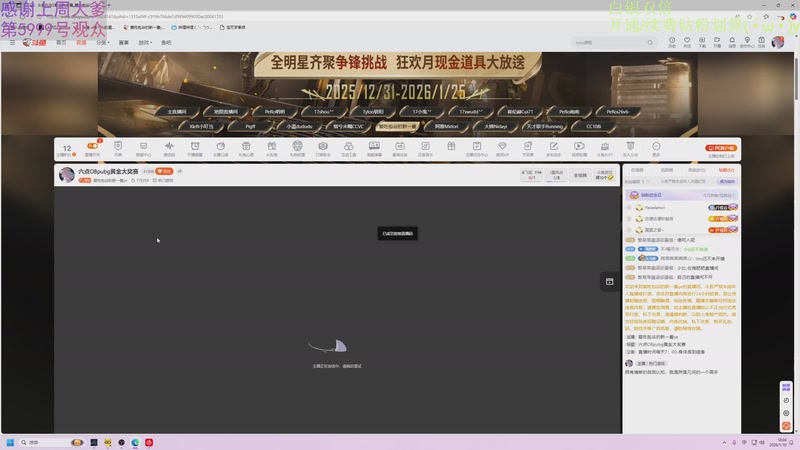Open the 新松鼠Cui71 streamer pill

pos(520,112)
